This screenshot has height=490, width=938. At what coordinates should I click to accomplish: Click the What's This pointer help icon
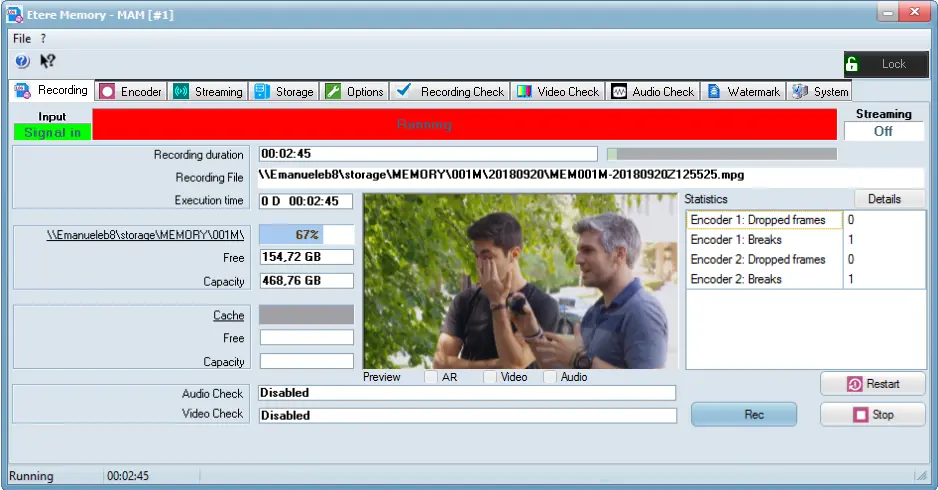click(x=47, y=61)
